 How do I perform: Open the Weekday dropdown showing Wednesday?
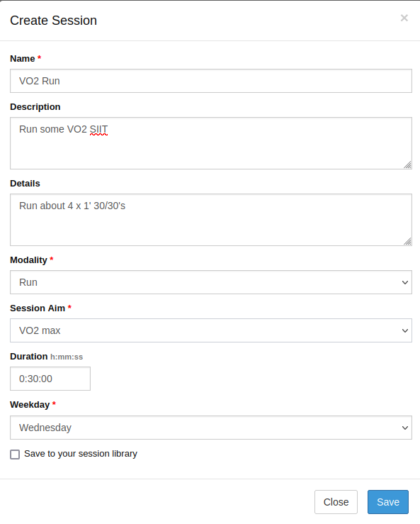click(211, 428)
